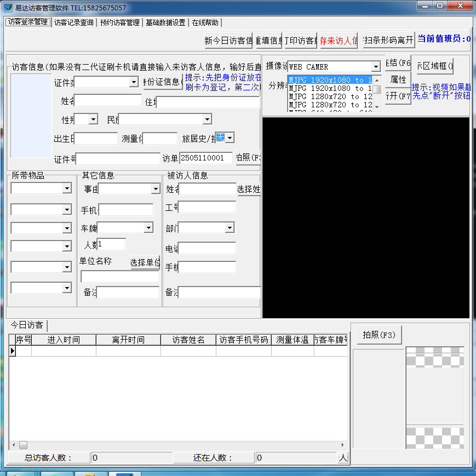Screen dimensions: 476x476
Task: Click the red 保存来访人信息 button
Action: coord(339,41)
